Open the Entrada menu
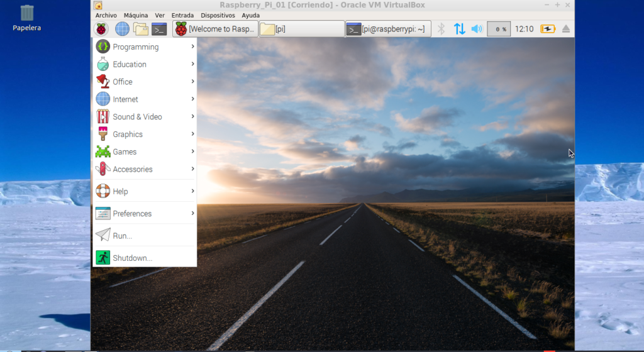Image resolution: width=644 pixels, height=352 pixels. tap(182, 15)
